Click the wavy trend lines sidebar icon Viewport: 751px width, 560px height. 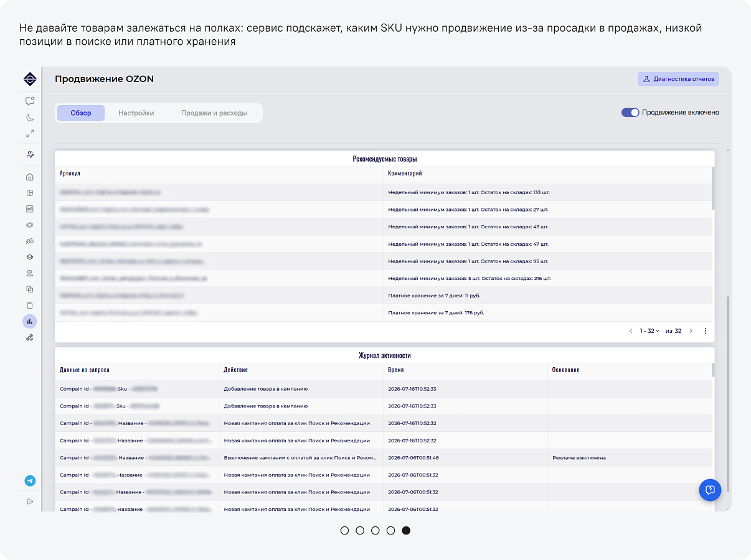pos(30,241)
